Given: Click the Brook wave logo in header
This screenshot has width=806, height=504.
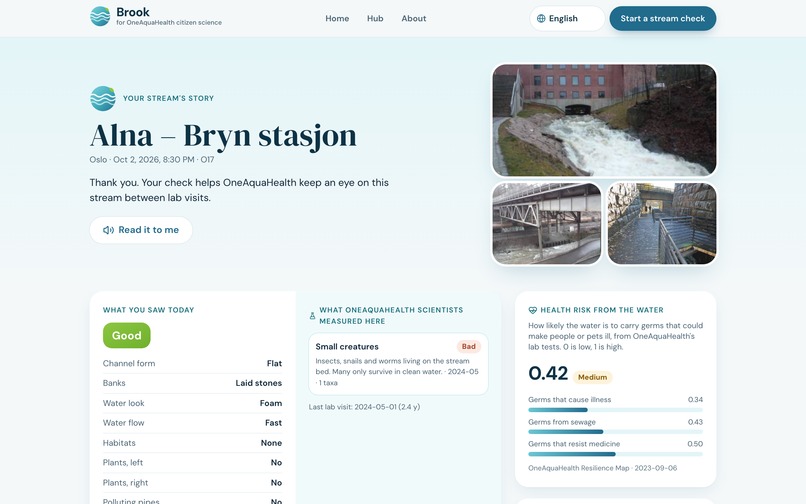Looking at the screenshot, I should coord(100,16).
